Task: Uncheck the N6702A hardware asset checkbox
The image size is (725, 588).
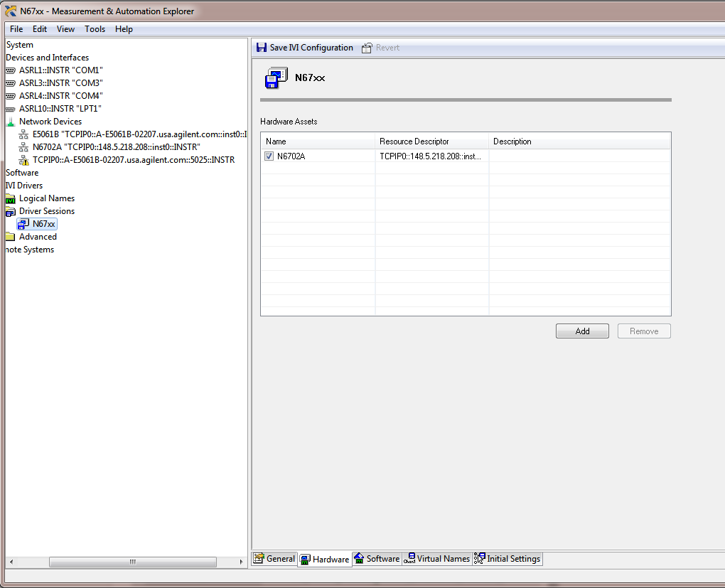Action: [x=269, y=156]
